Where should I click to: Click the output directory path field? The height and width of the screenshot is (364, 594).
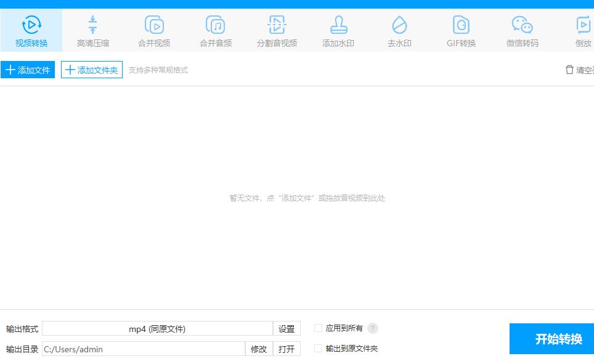[x=142, y=349]
